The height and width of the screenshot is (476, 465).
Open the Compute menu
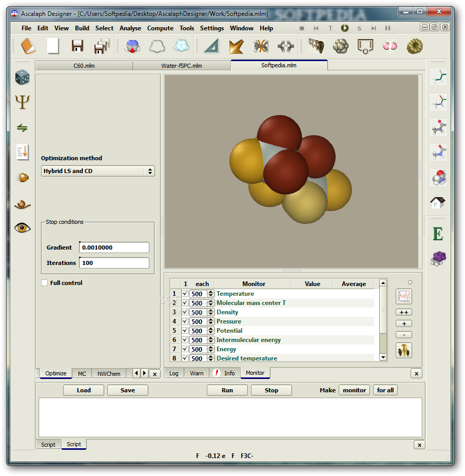pyautogui.click(x=160, y=28)
